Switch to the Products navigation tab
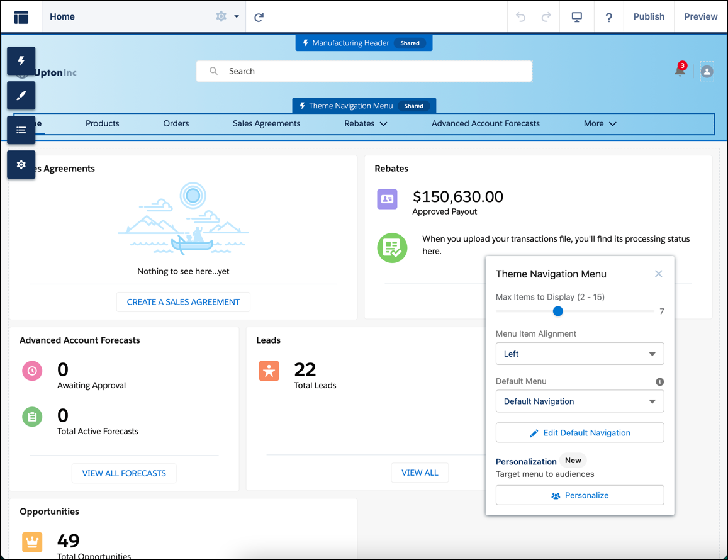The height and width of the screenshot is (560, 728). pos(102,123)
